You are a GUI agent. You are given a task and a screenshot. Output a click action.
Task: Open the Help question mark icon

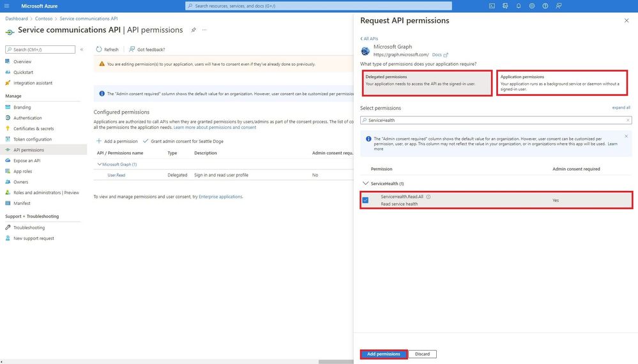click(545, 6)
